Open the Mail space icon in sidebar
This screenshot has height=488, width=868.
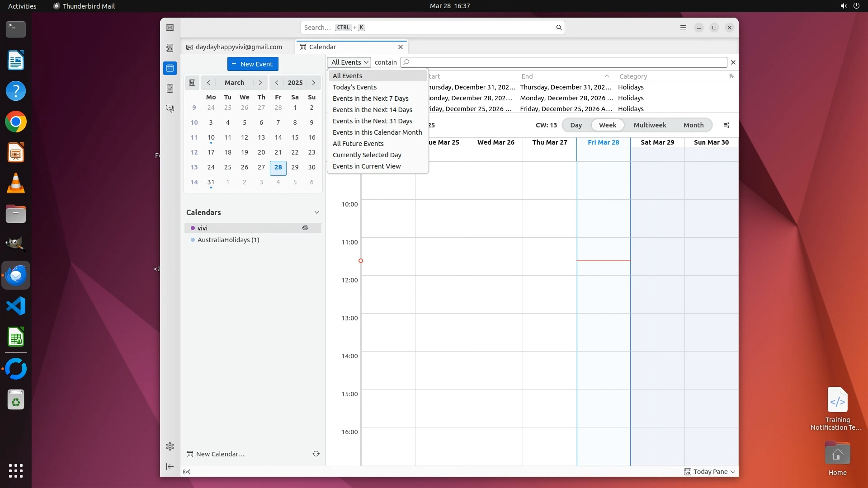coord(170,28)
